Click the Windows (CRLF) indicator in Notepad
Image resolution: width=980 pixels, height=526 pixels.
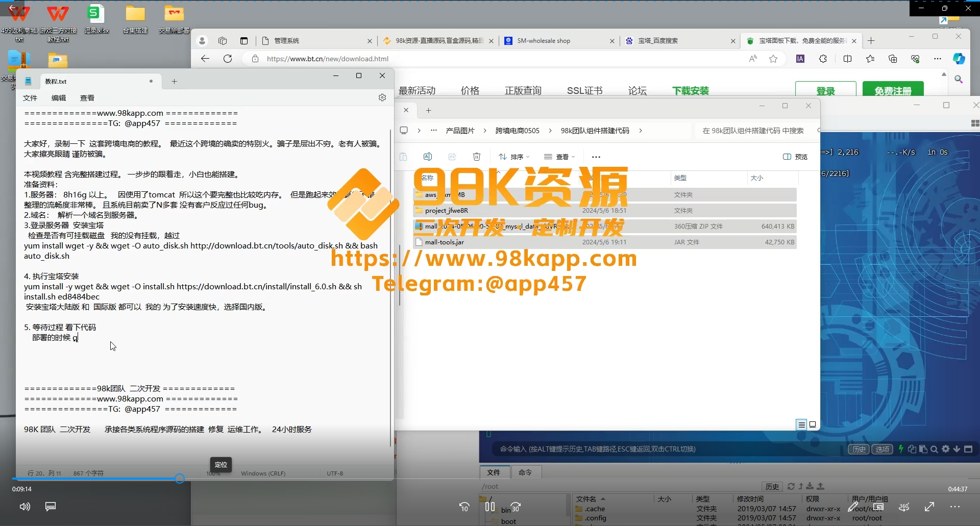click(263, 473)
